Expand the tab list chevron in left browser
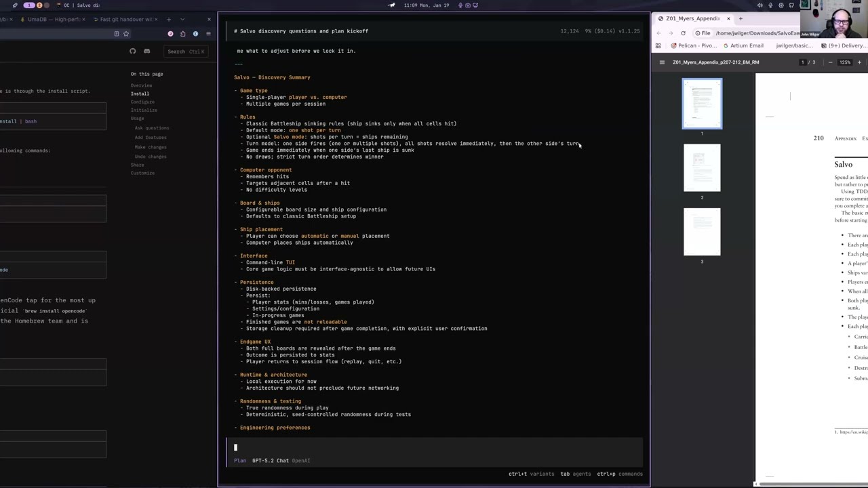The width and height of the screenshot is (868, 488). point(184,19)
